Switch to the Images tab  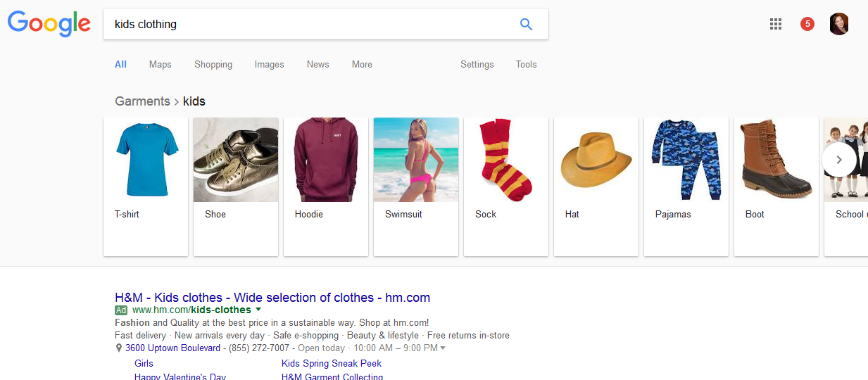269,64
